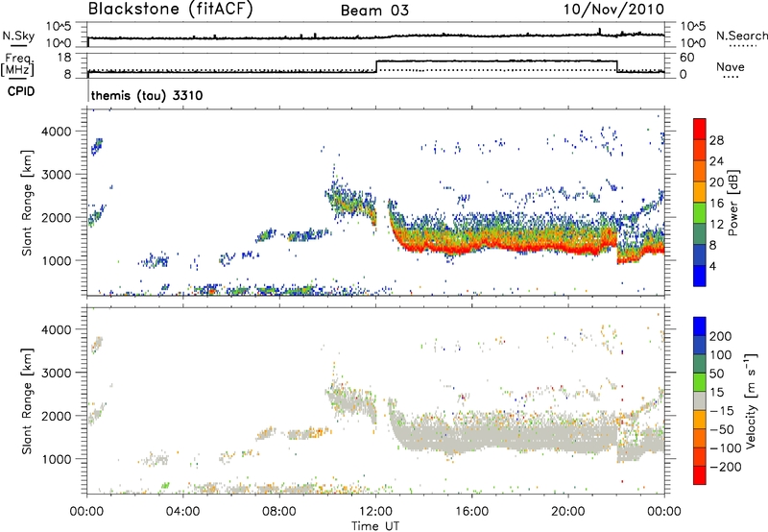Click the gray 15 to -15 velocity colorbar segment
The height and width of the screenshot is (532, 768).
click(700, 400)
